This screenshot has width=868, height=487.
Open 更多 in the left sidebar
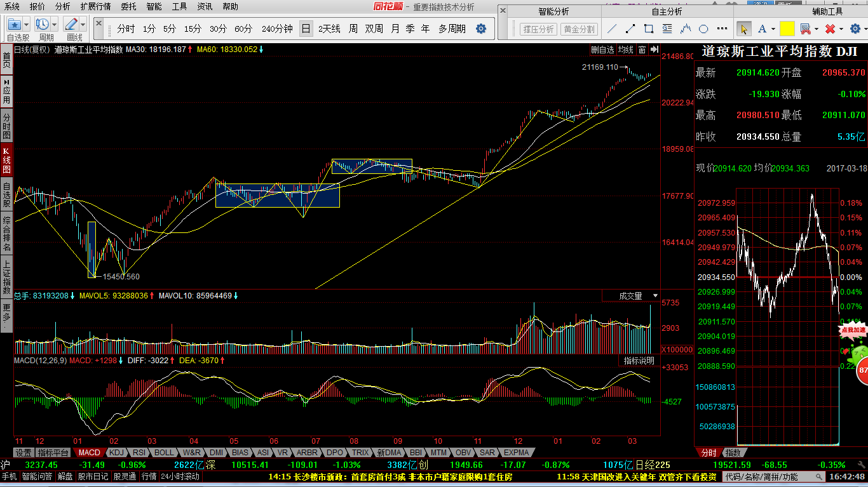tap(6, 316)
